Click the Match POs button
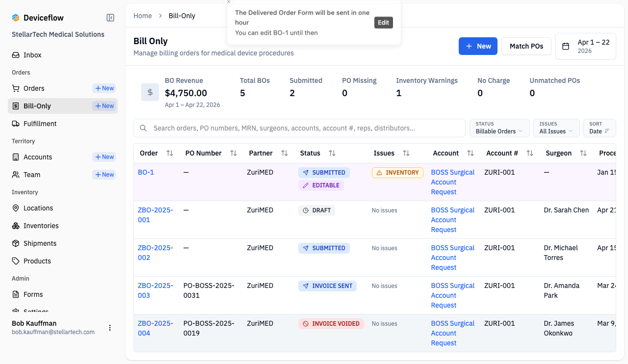Image resolution: width=628 pixels, height=364 pixels. pyautogui.click(x=526, y=46)
